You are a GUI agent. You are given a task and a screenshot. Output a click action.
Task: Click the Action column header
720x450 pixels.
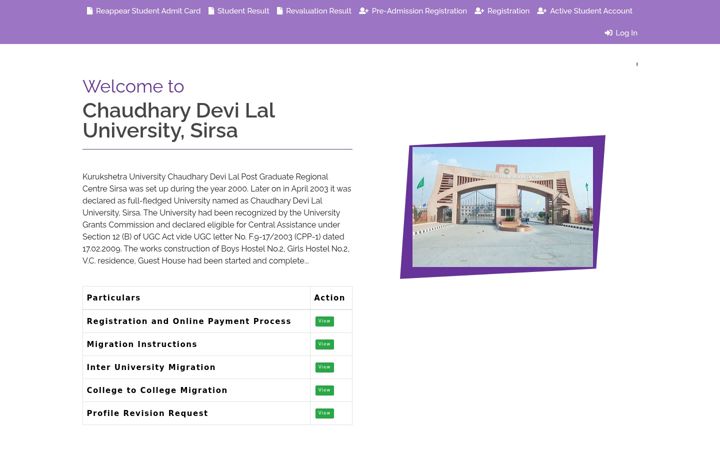(x=329, y=298)
